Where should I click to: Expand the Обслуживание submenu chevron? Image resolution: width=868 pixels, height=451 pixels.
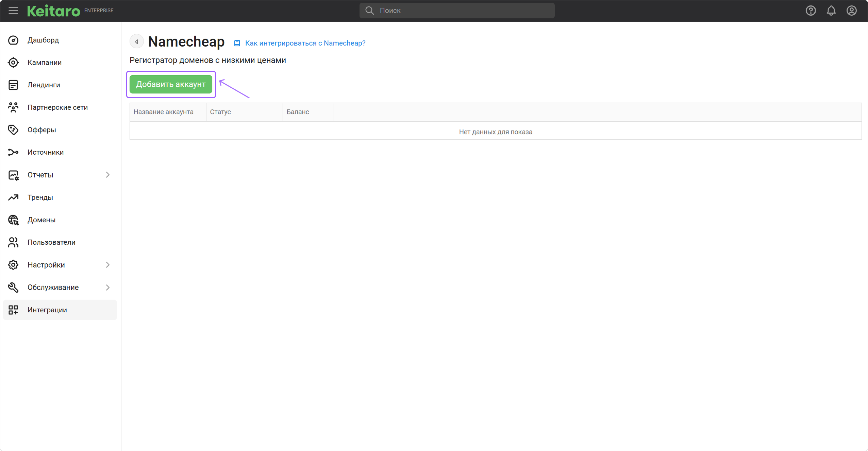[x=108, y=288]
